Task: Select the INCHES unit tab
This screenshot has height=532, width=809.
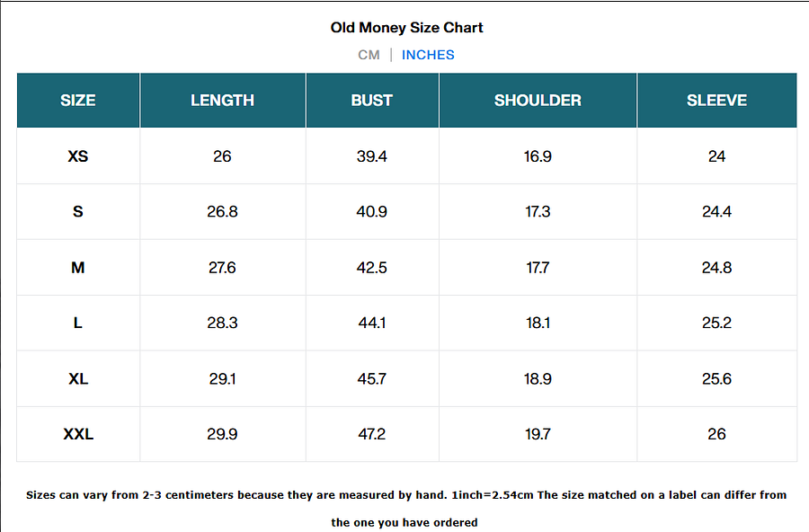Action: pos(428,55)
